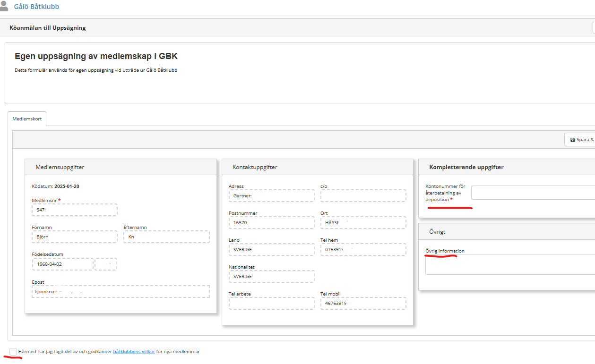Viewport: 595px width, 364px height.
Task: Click the user profile icon beside Gålö Båtklubb
Action: [4, 7]
